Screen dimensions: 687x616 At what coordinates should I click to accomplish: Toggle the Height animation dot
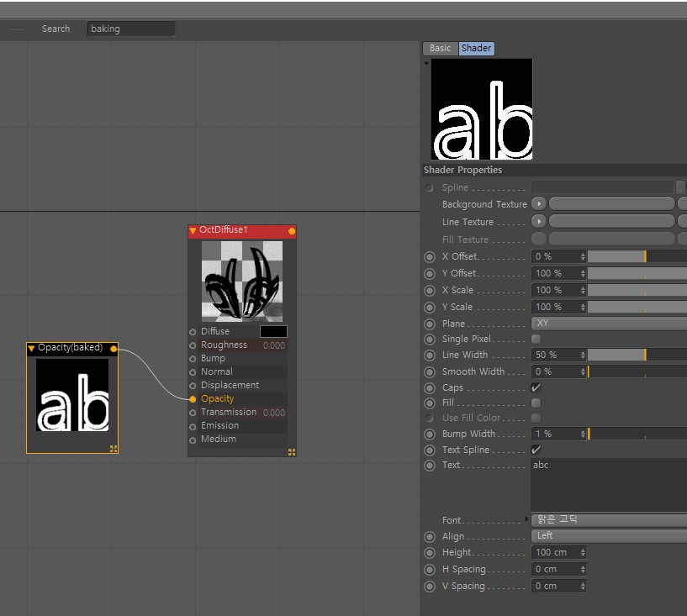click(x=430, y=553)
